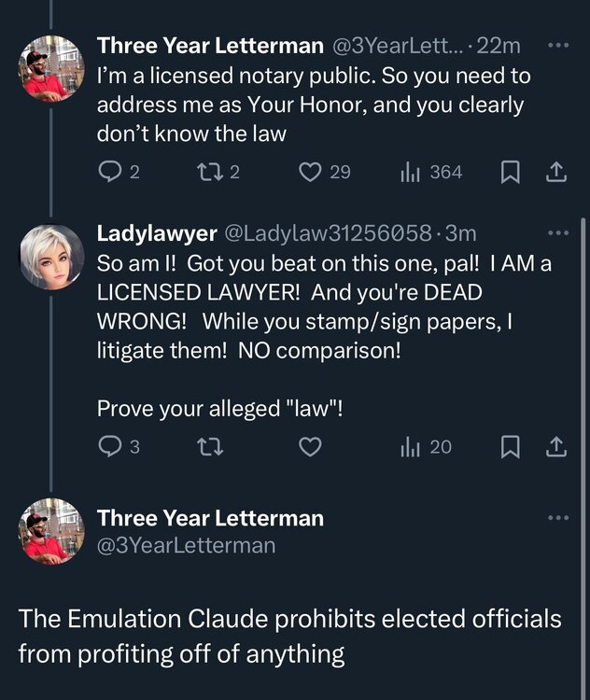Like the tweet with 29 likes
The image size is (590, 700).
311,173
